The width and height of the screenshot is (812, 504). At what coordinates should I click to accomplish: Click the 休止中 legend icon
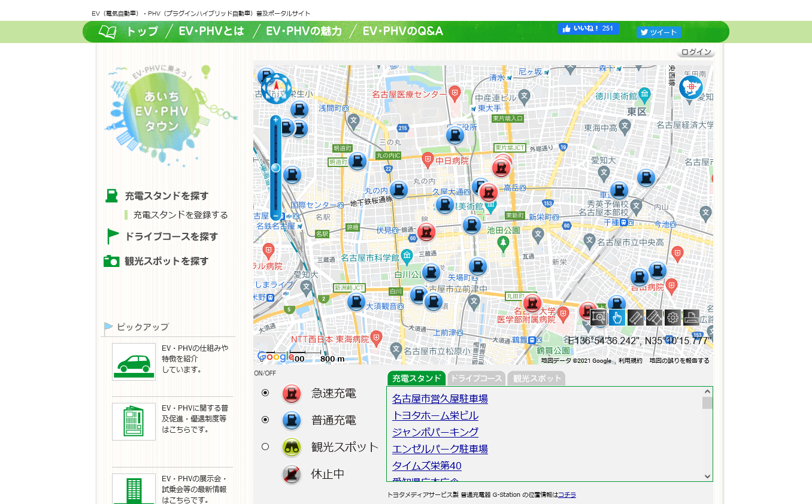tap(292, 475)
